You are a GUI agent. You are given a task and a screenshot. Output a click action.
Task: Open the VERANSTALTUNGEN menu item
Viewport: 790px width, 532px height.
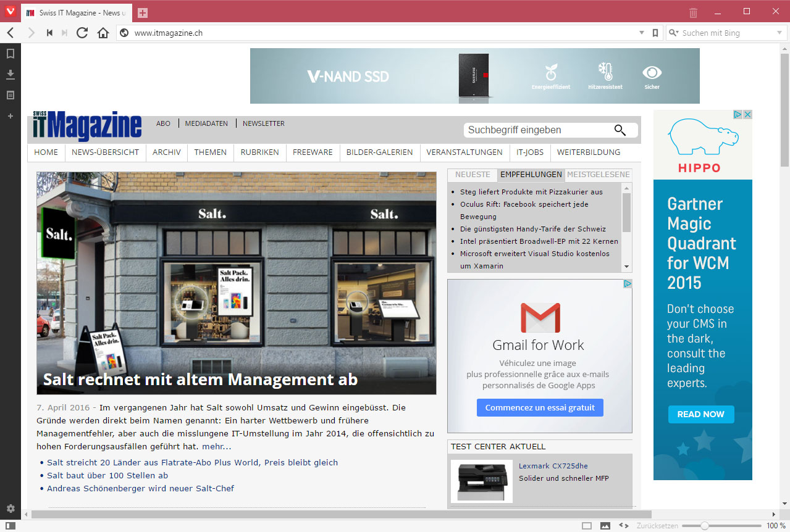[x=464, y=152]
